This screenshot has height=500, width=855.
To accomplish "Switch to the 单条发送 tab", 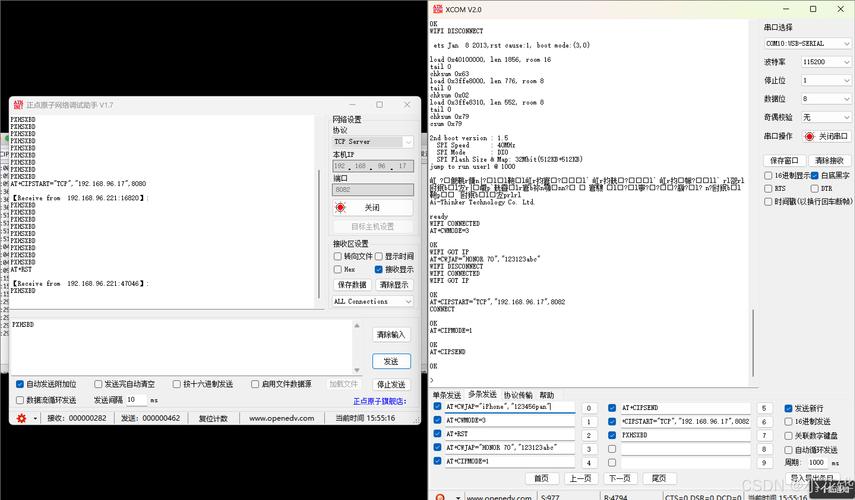I will (x=446, y=395).
